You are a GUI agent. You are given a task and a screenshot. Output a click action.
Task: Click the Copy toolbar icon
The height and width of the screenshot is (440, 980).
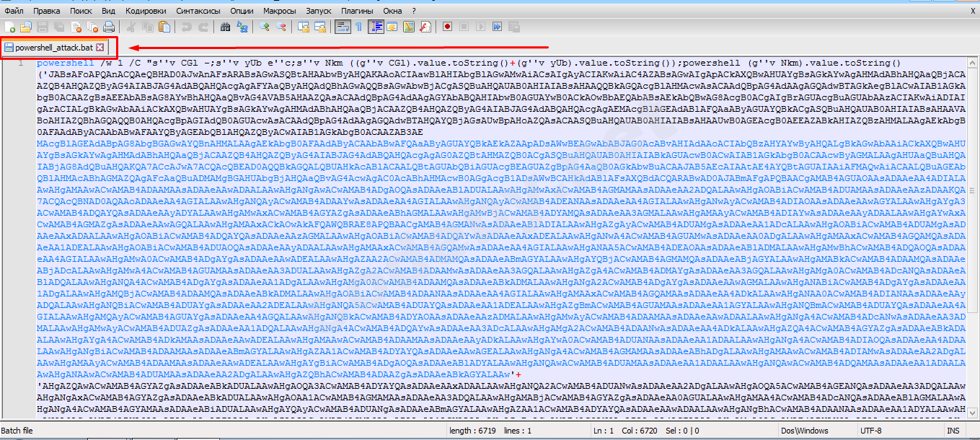tap(148, 27)
